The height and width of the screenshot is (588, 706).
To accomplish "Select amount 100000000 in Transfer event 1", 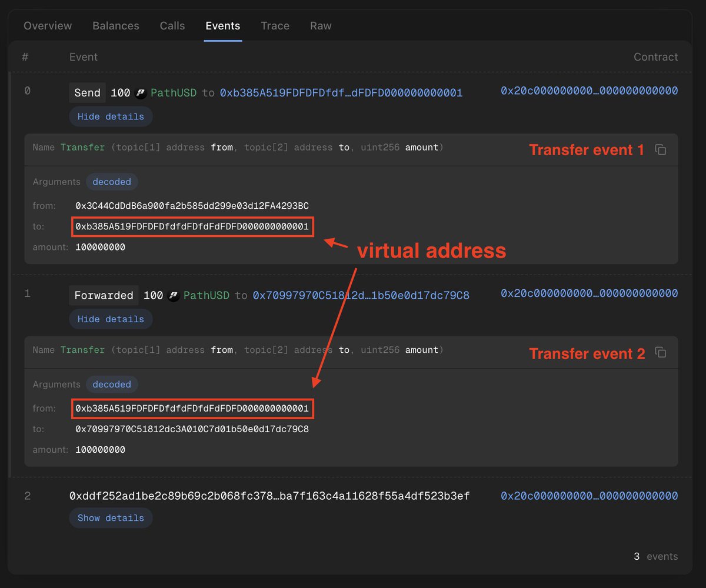I will (100, 248).
